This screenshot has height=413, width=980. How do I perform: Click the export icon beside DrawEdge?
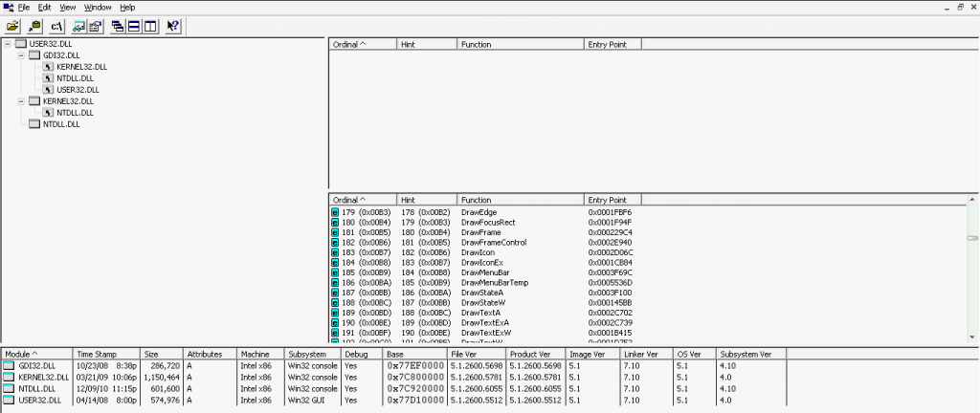pos(334,212)
